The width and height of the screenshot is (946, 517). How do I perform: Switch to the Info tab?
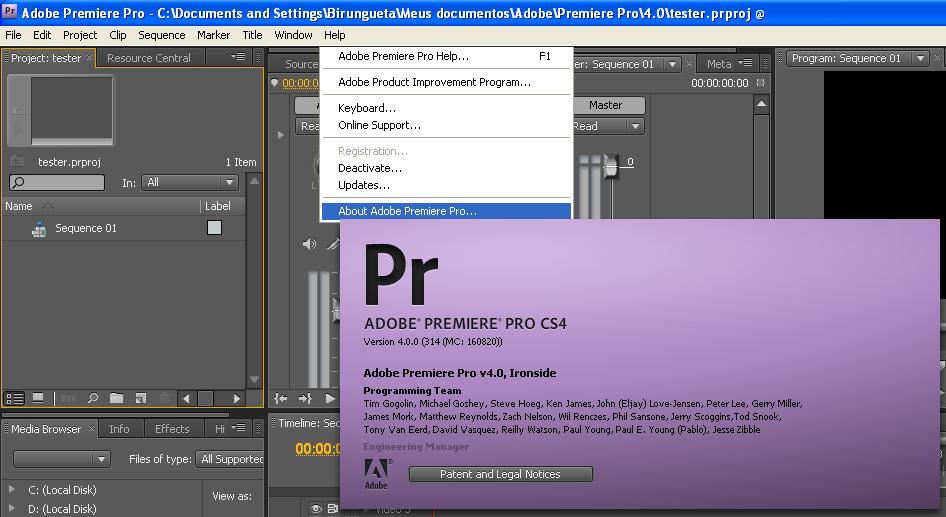(119, 429)
